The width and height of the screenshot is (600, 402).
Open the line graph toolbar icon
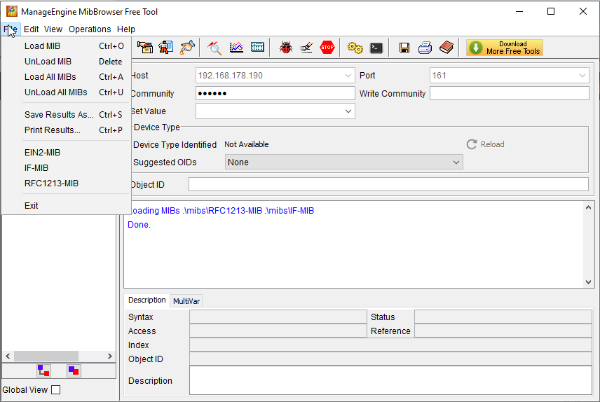click(x=236, y=47)
